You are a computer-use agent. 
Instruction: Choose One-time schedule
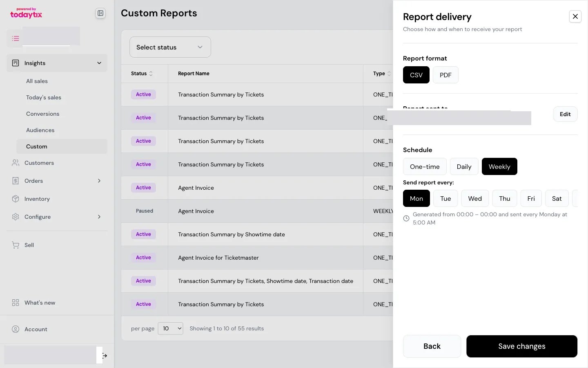(425, 166)
